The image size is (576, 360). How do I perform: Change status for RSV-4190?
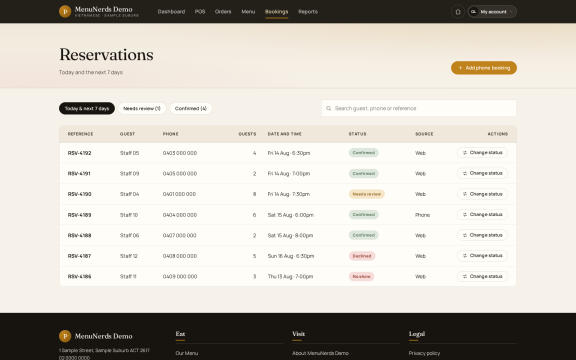pyautogui.click(x=482, y=194)
